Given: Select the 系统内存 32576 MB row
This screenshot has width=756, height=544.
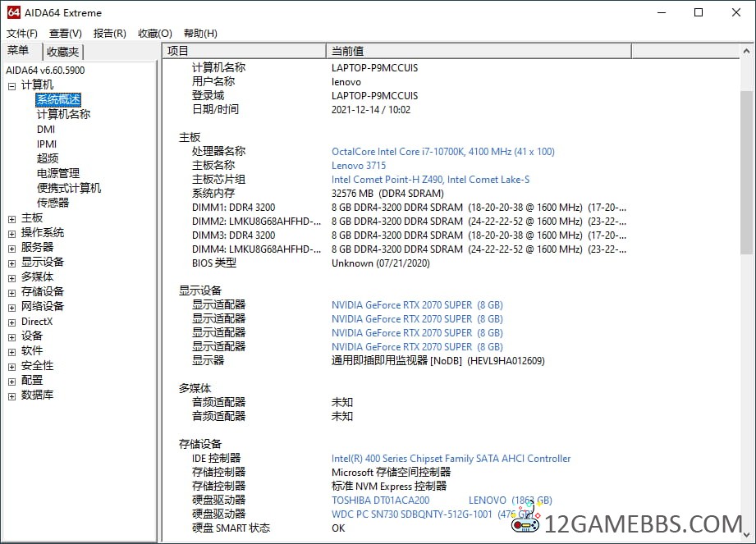Looking at the screenshot, I should coord(318,193).
